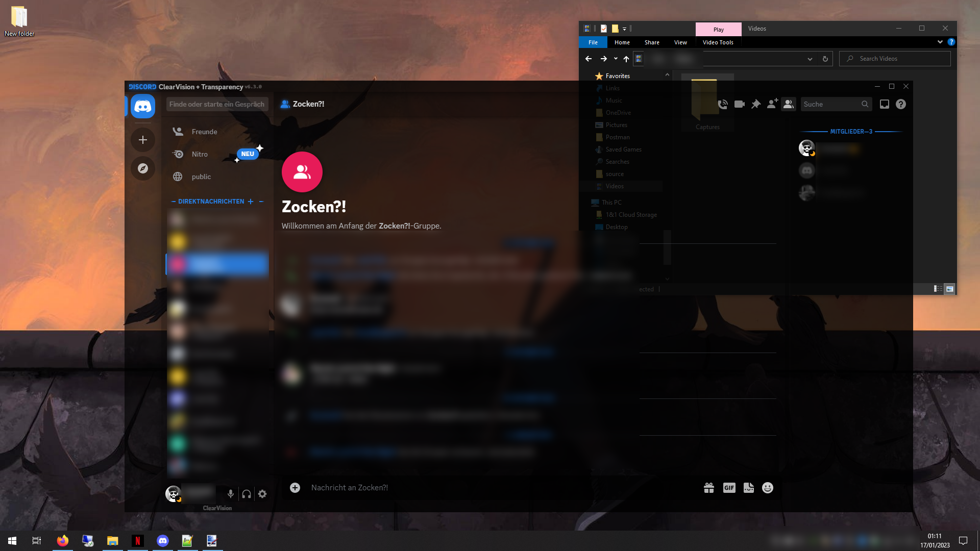Open the emoji picker in the message bar
The width and height of the screenshot is (980, 551).
[767, 488]
